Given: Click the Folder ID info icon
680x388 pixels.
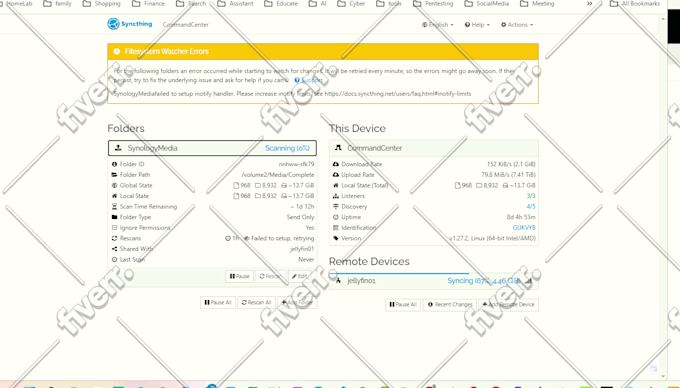Looking at the screenshot, I should coord(114,164).
